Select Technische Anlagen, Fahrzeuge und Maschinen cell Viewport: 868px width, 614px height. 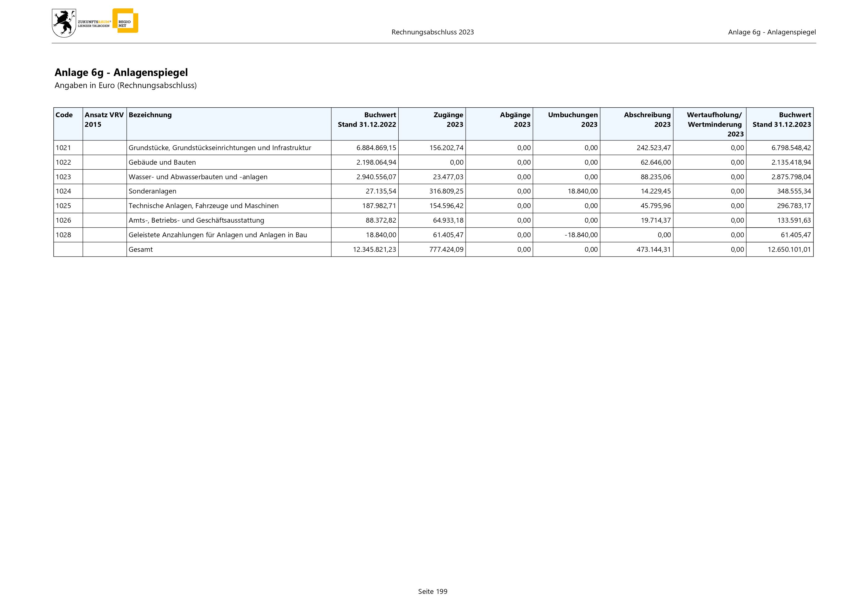tap(203, 206)
